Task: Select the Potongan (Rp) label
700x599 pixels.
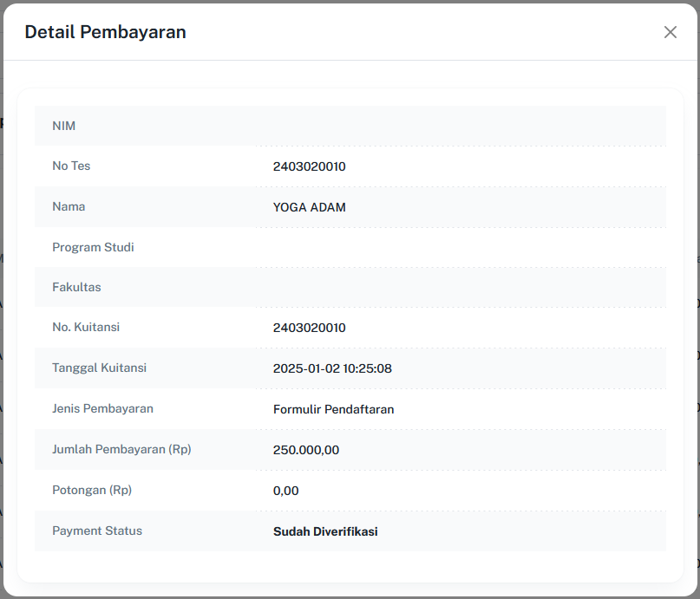Action: tap(92, 490)
